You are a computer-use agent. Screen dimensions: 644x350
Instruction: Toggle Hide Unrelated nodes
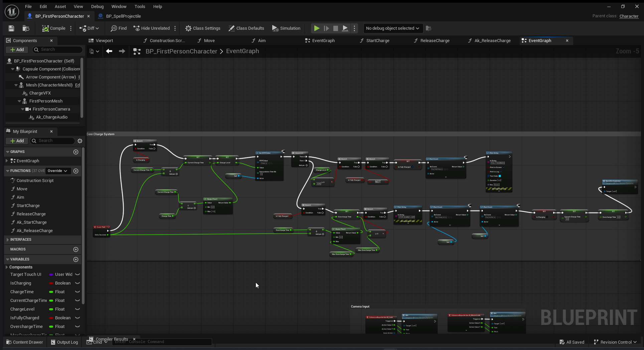[x=152, y=28]
